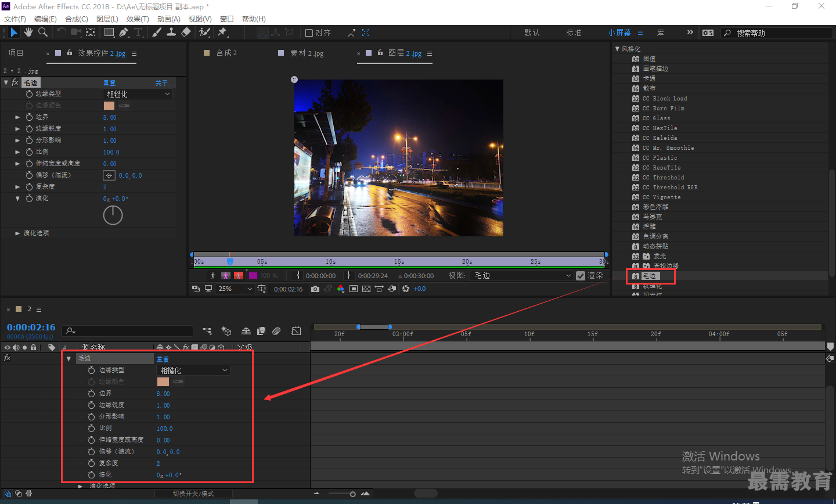Open 边缘类型 dropdown in effect controls
836x504 pixels.
pos(138,94)
